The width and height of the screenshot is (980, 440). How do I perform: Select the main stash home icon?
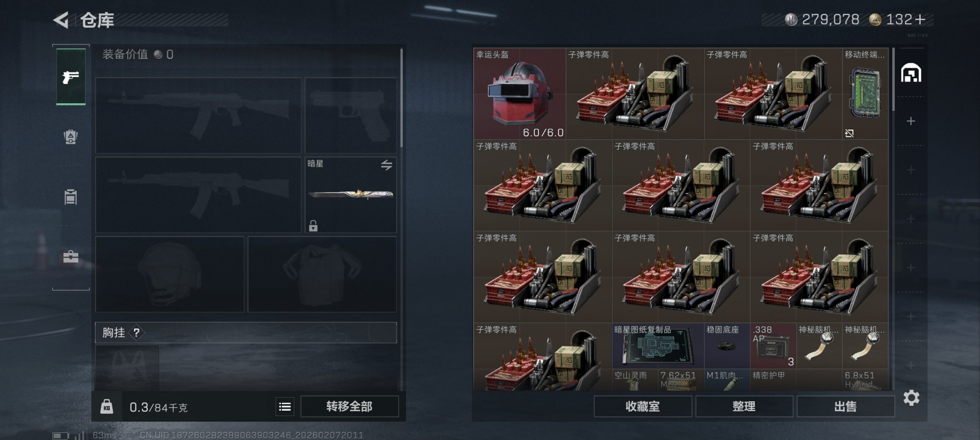point(911,73)
